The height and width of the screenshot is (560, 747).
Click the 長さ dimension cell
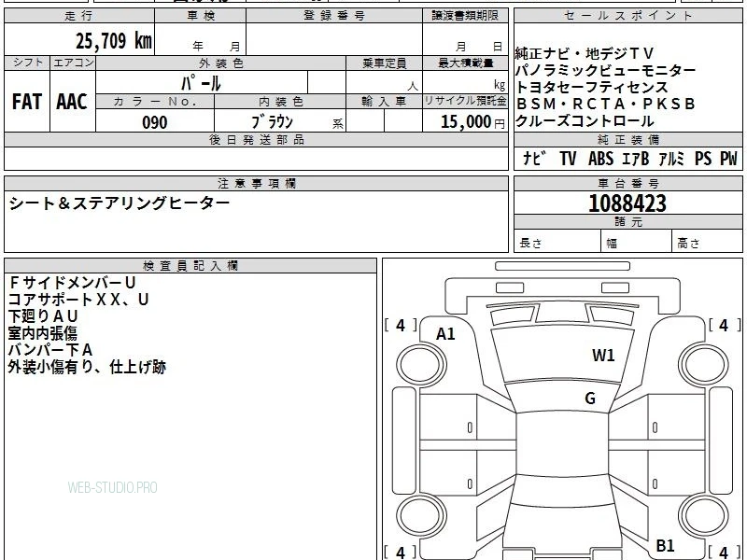point(557,243)
